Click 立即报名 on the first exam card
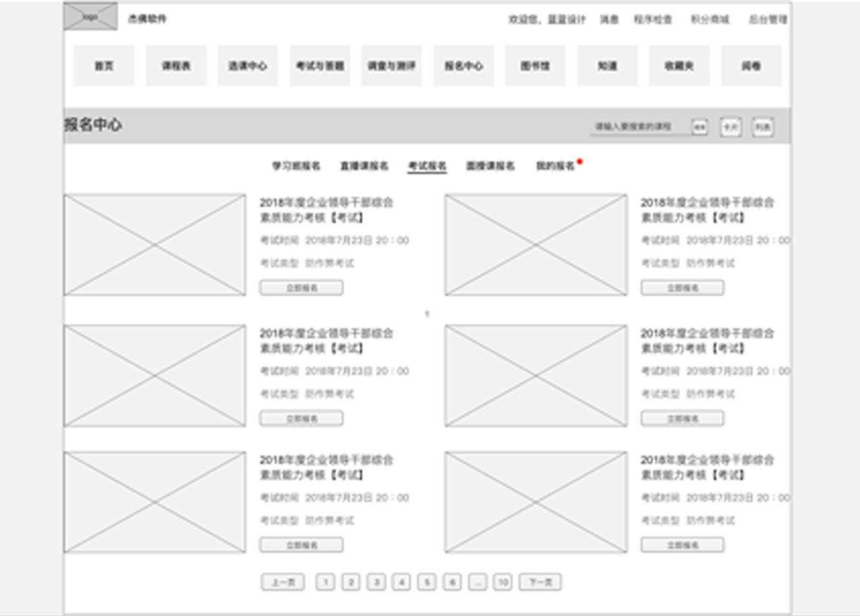Image resolution: width=860 pixels, height=616 pixels. point(302,287)
